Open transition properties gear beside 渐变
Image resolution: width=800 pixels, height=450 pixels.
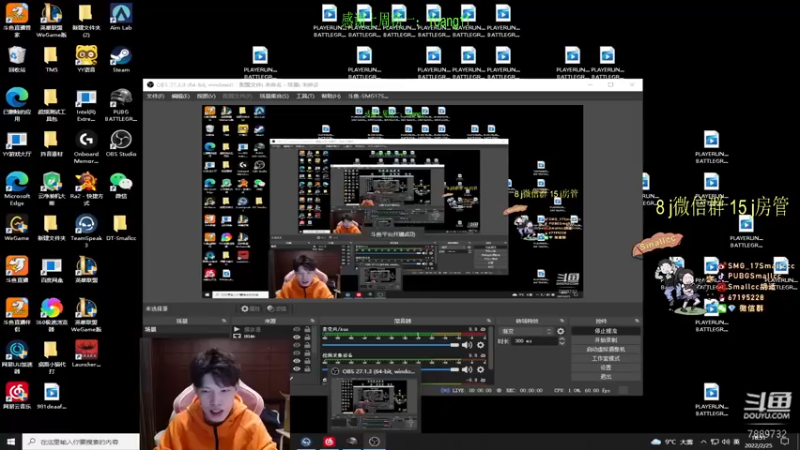pos(561,331)
